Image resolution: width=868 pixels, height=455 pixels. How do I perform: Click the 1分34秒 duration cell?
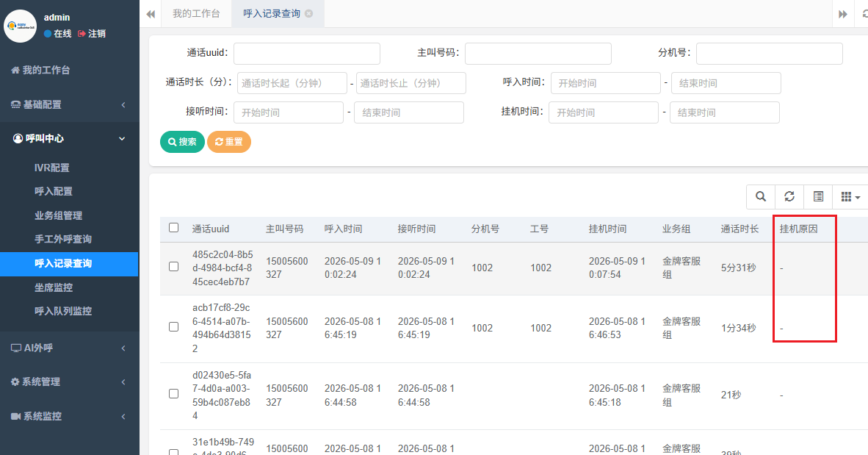pos(739,328)
